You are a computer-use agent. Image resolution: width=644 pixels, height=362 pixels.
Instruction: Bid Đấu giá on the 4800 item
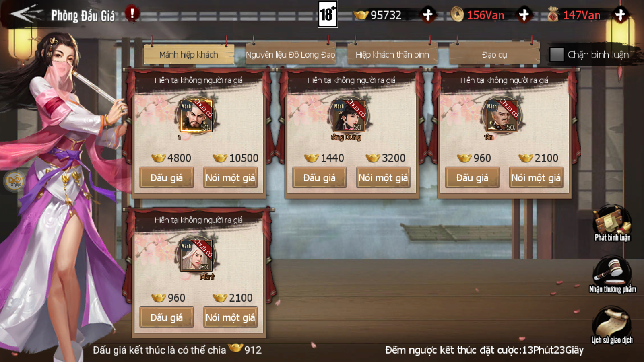pos(167,178)
